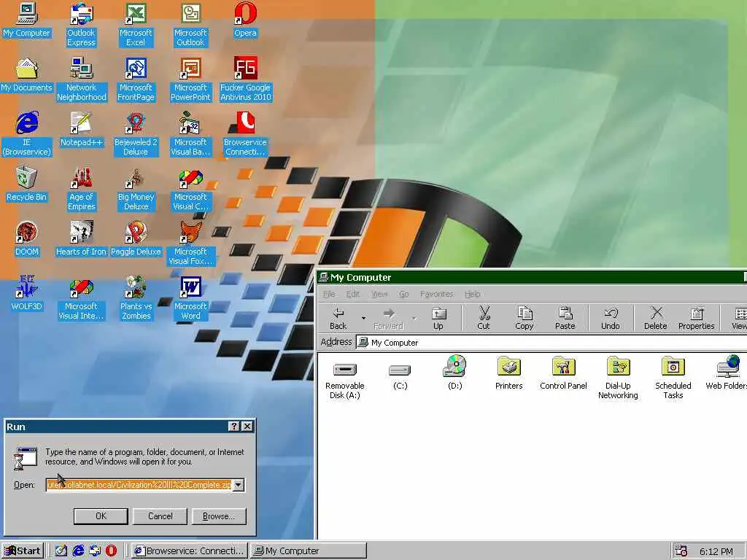Image resolution: width=747 pixels, height=560 pixels.
Task: Select the Microsoft Excel shortcut
Action: coord(136,25)
